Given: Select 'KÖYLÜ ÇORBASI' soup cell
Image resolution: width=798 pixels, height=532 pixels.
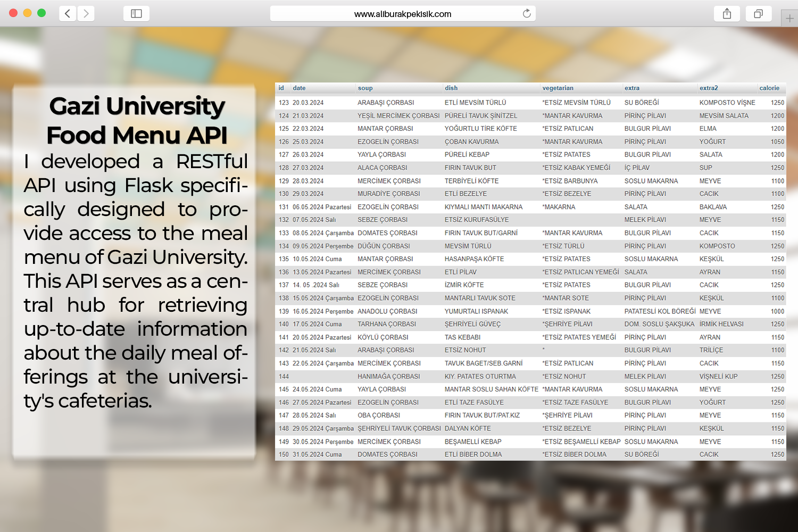Looking at the screenshot, I should click(383, 338).
